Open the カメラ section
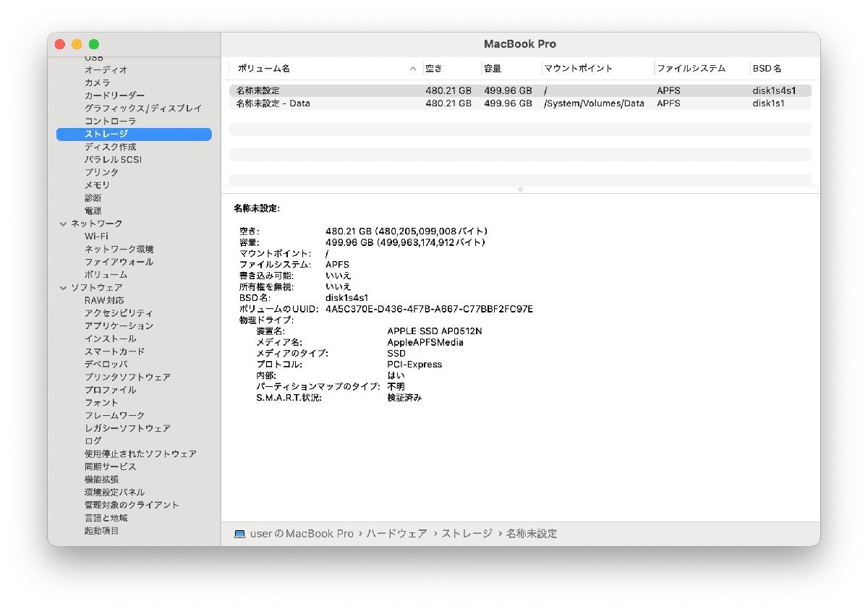Screen dimensions: 868x609 (100, 82)
